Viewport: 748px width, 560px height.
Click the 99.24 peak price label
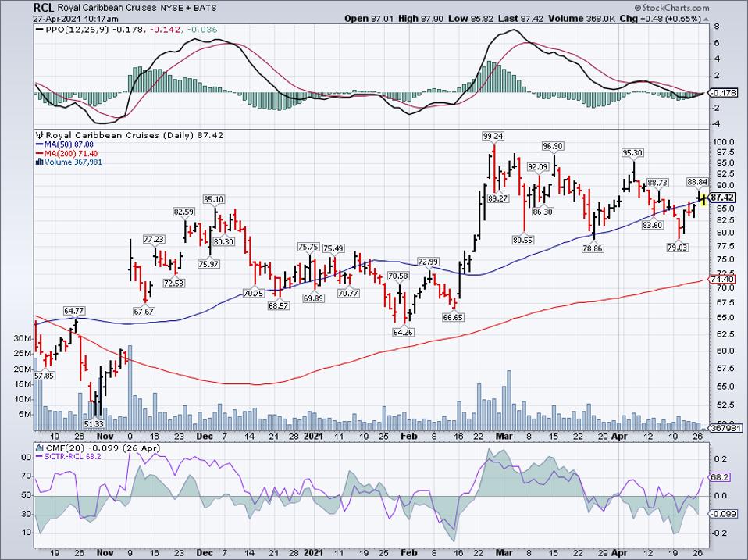(493, 137)
